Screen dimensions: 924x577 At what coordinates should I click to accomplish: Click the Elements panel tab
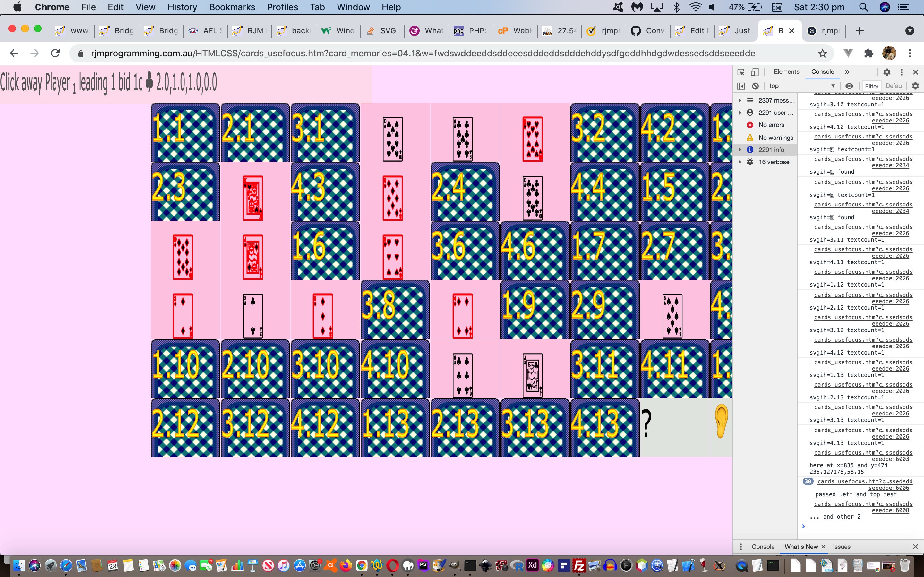click(788, 71)
